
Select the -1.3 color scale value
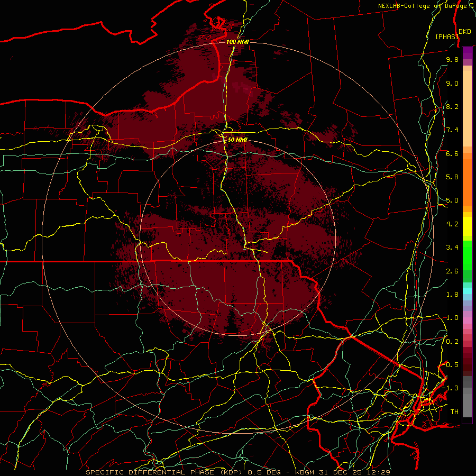click(x=451, y=388)
